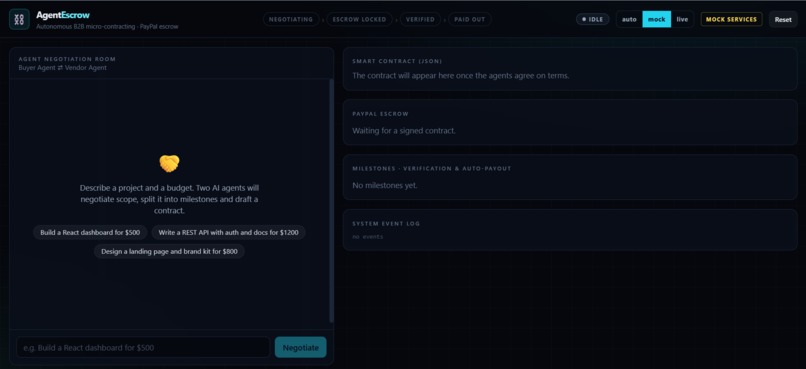Click the negotiation room scrollbar
806x369 pixels.
[x=332, y=200]
